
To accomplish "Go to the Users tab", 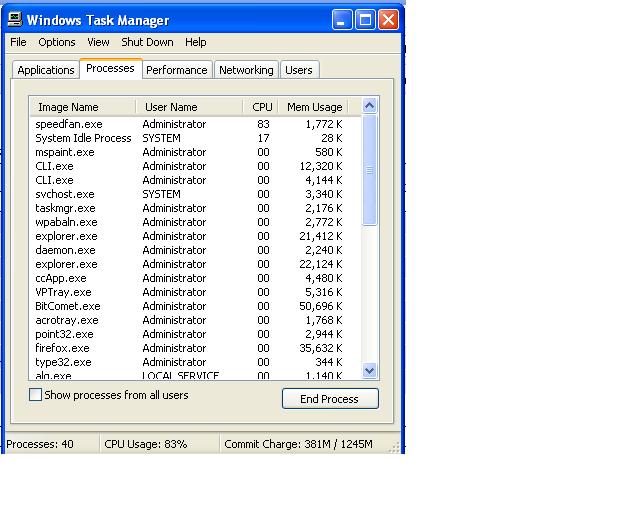I will click(x=299, y=70).
